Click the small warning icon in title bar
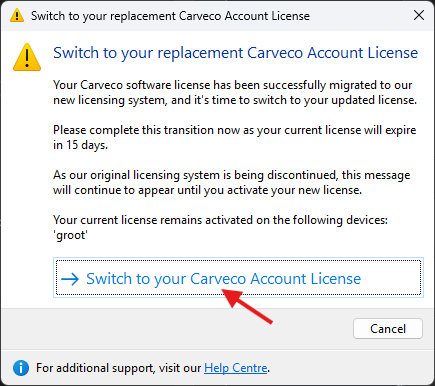435x386 pixels. click(x=17, y=16)
